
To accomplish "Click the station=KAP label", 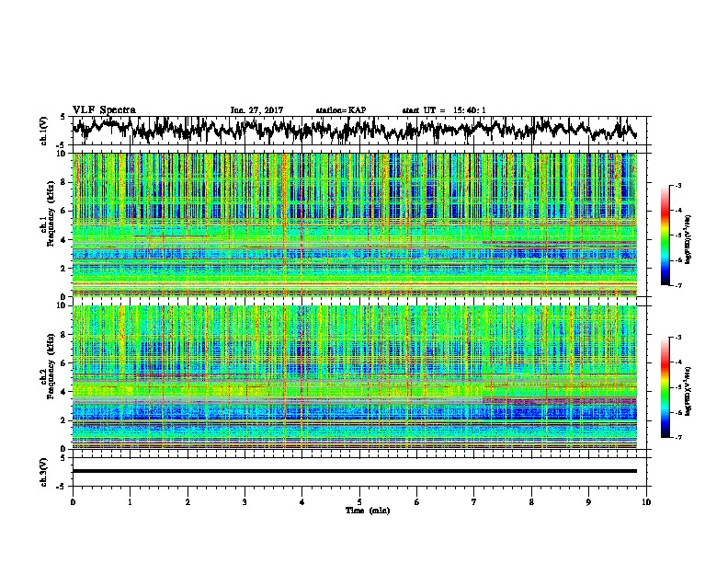I will point(341,110).
